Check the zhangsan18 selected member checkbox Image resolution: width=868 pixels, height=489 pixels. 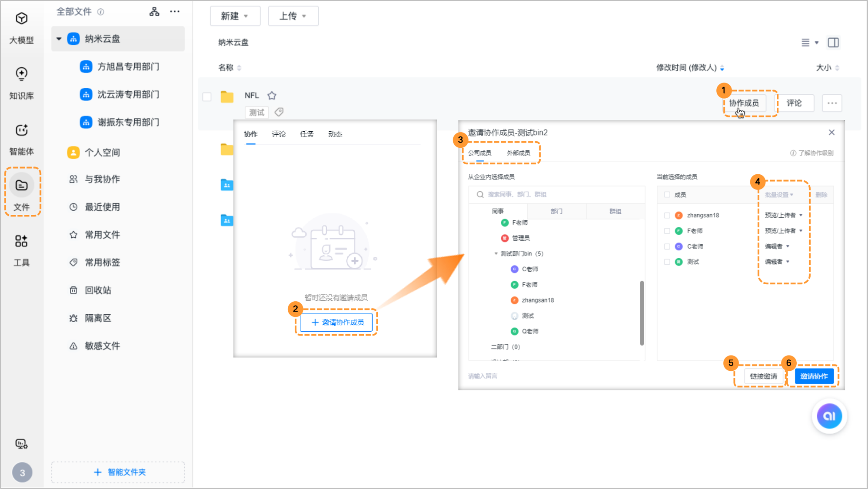667,215
